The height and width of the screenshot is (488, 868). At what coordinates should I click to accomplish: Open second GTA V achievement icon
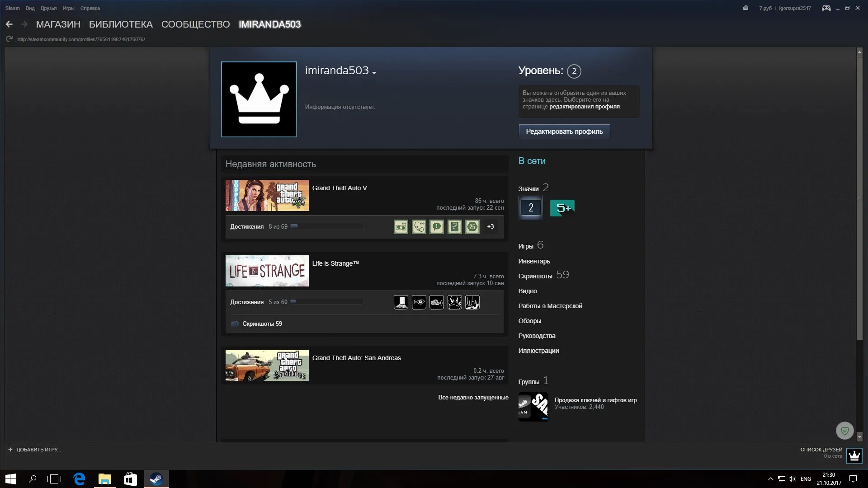[x=419, y=227]
